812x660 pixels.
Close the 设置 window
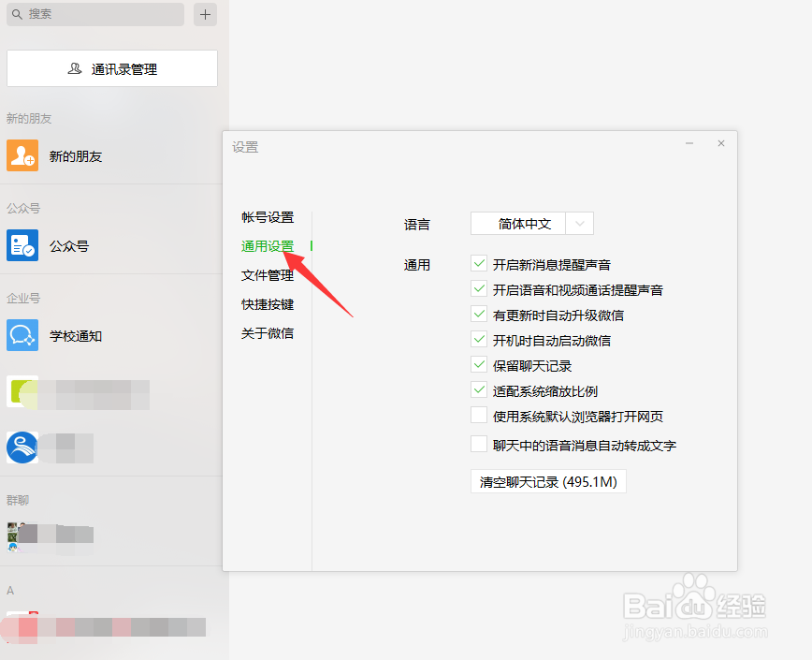coord(721,143)
